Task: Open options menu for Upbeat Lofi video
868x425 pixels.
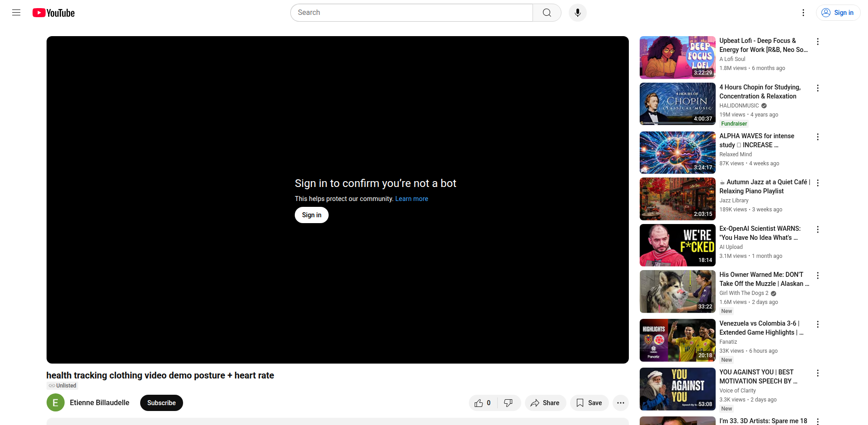Action: [817, 42]
